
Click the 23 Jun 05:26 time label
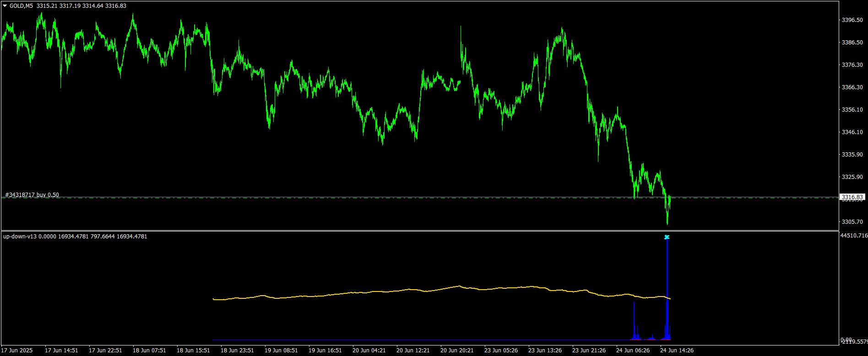pos(501,351)
